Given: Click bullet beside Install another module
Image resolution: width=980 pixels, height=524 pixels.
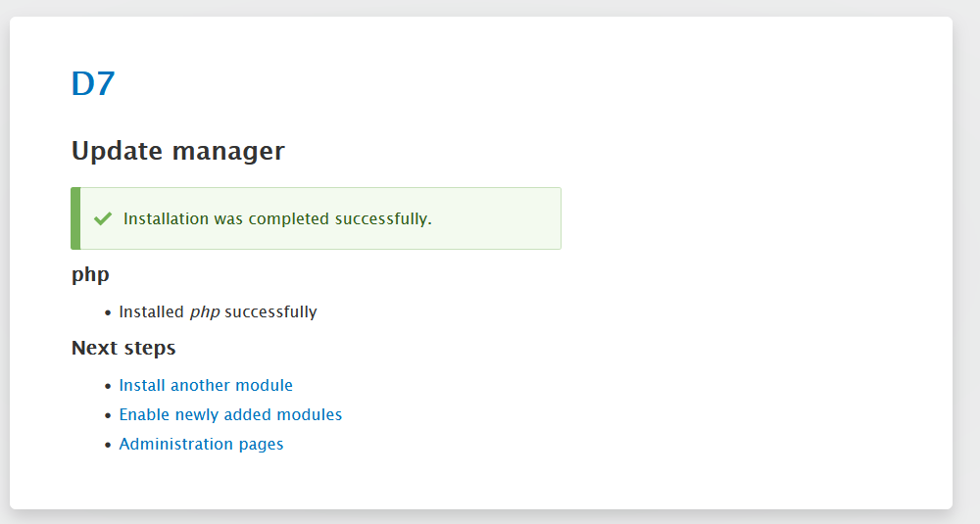Looking at the screenshot, I should [109, 386].
